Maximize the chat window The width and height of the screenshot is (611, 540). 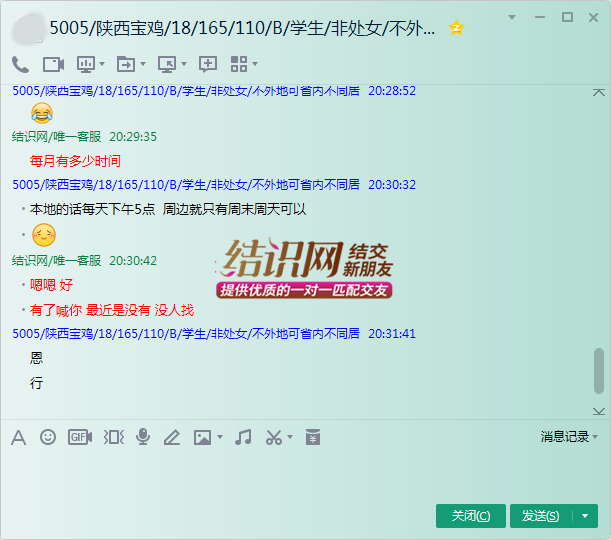567,17
